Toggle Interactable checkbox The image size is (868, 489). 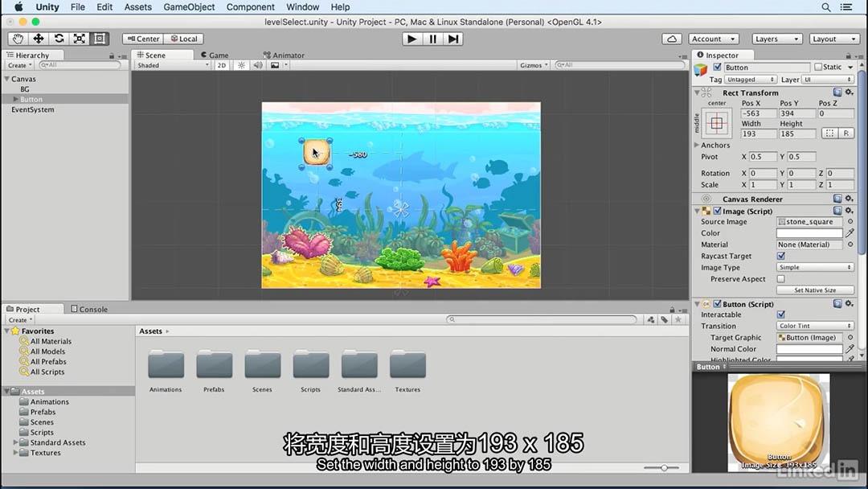pyautogui.click(x=781, y=314)
